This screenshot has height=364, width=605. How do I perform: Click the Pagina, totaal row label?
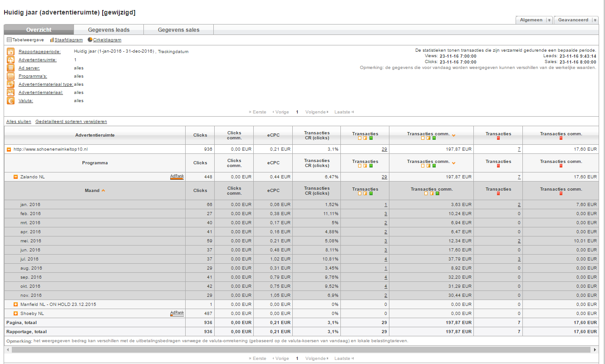22,323
